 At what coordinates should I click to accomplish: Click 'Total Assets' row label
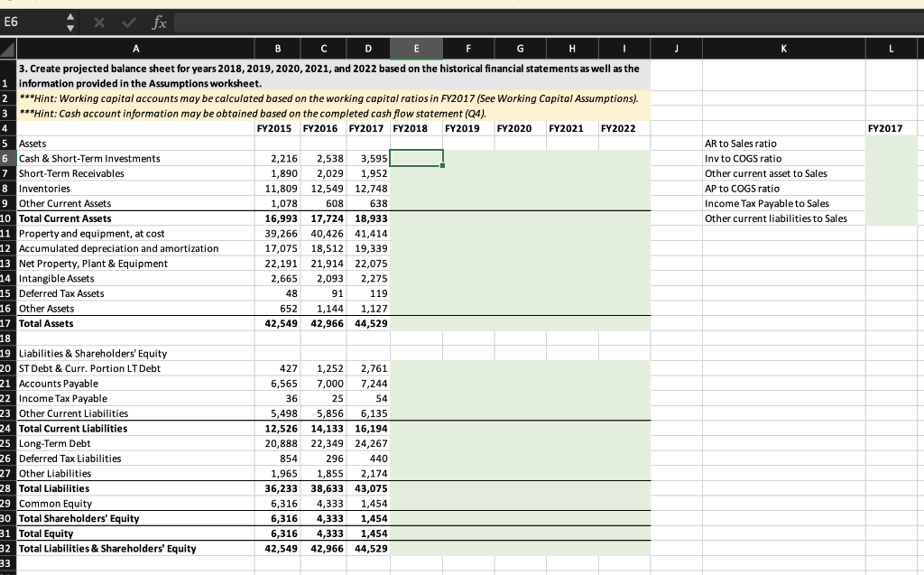[46, 324]
